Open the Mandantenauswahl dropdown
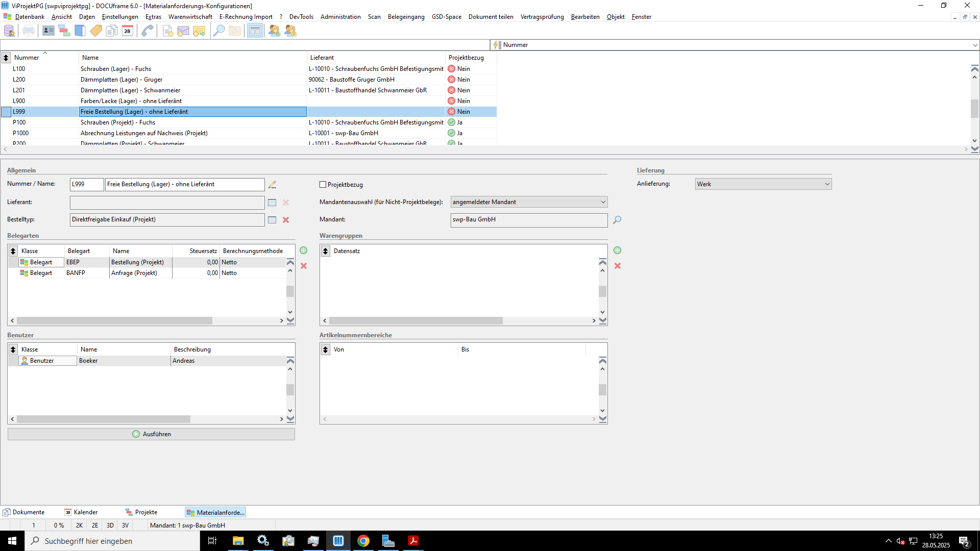 coord(529,202)
